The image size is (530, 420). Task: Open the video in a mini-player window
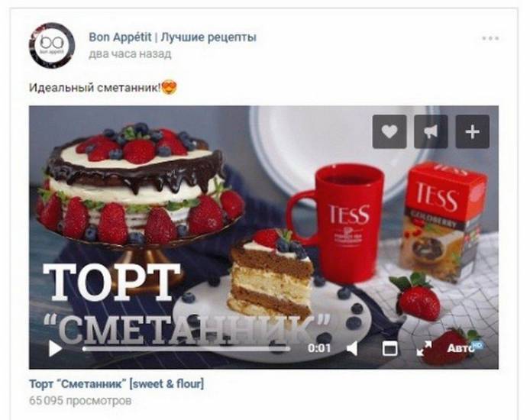389,348
